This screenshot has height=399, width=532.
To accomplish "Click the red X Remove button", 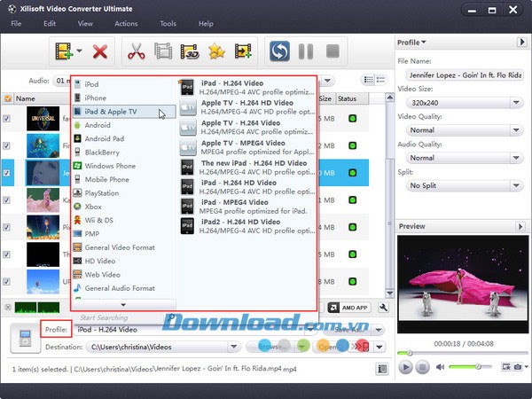I will [x=100, y=51].
